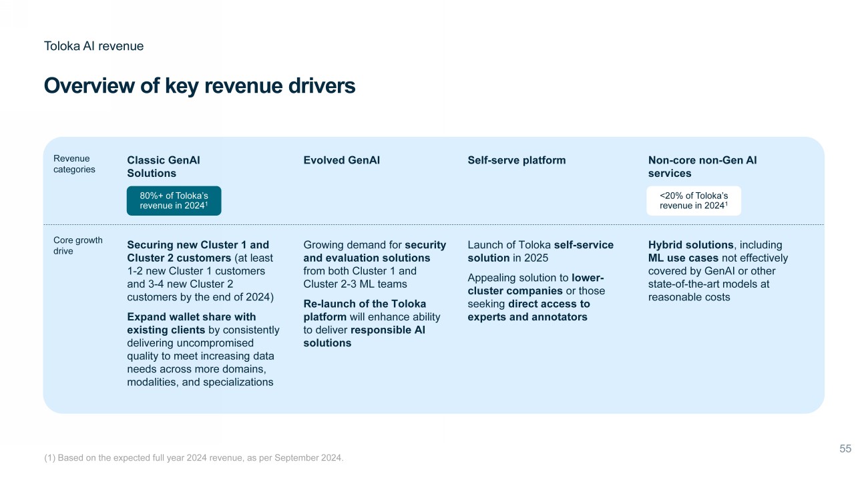Image resolution: width=868 pixels, height=488 pixels.
Task: Click the "Expand wallet share with existing clients" paragraph
Action: click(x=204, y=349)
